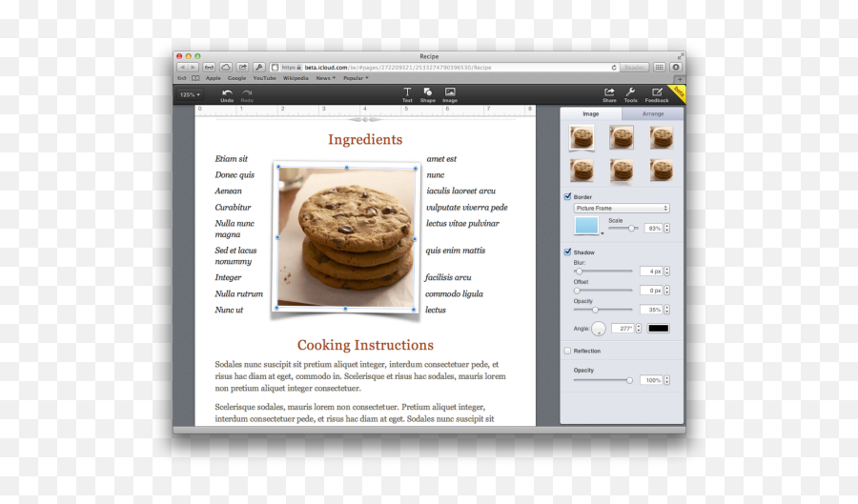Open the Apple bookmark
858x504 pixels.
coord(214,78)
